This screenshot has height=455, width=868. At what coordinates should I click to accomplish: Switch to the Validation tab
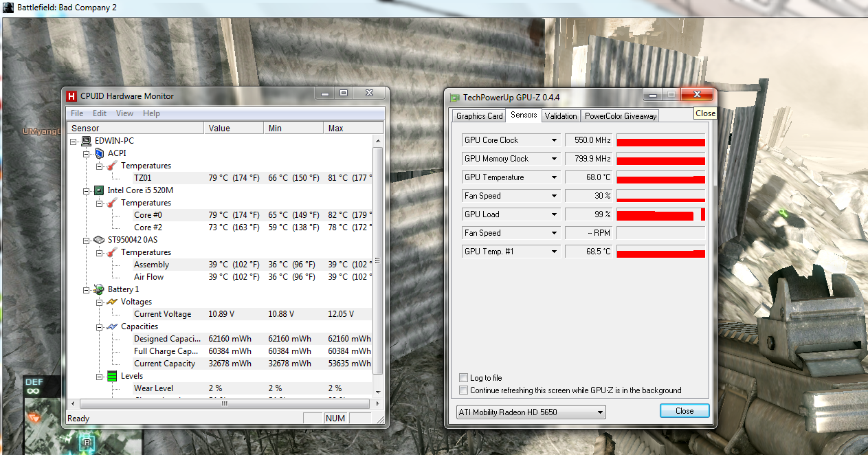561,116
